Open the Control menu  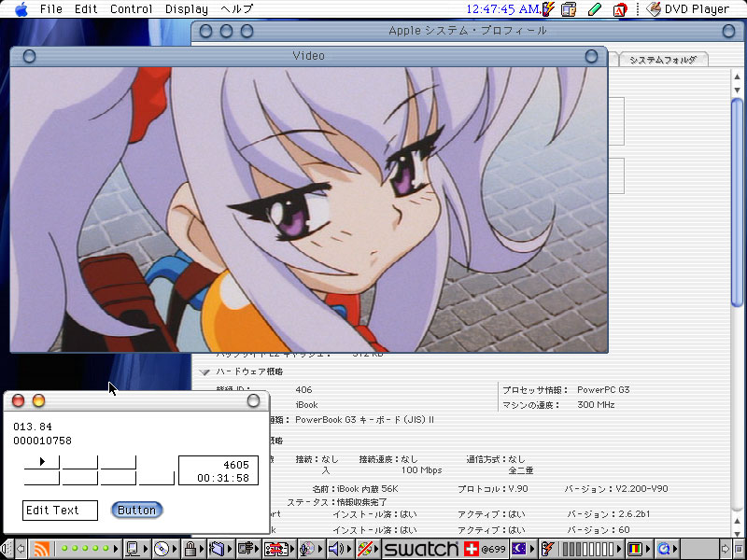pyautogui.click(x=131, y=9)
